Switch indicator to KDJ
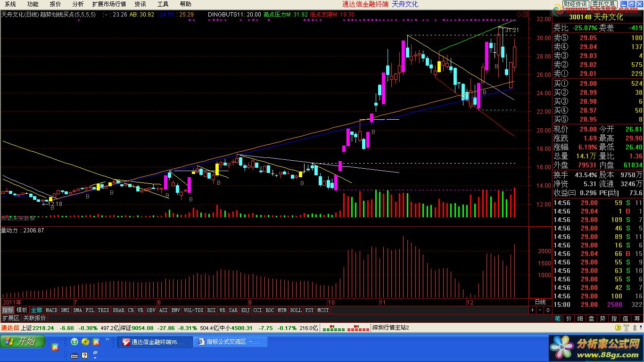The height and width of the screenshot is (362, 644). [x=246, y=310]
